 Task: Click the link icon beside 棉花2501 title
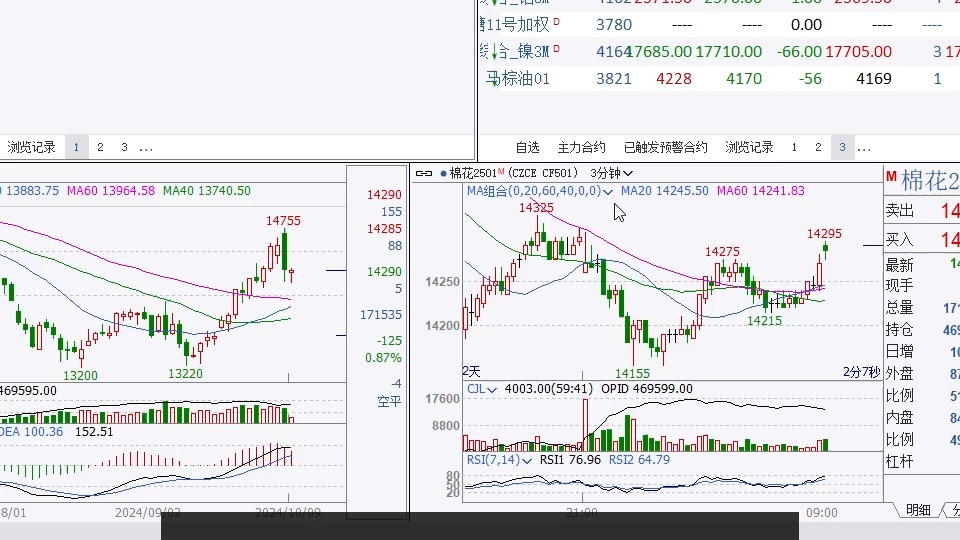pyautogui.click(x=423, y=173)
